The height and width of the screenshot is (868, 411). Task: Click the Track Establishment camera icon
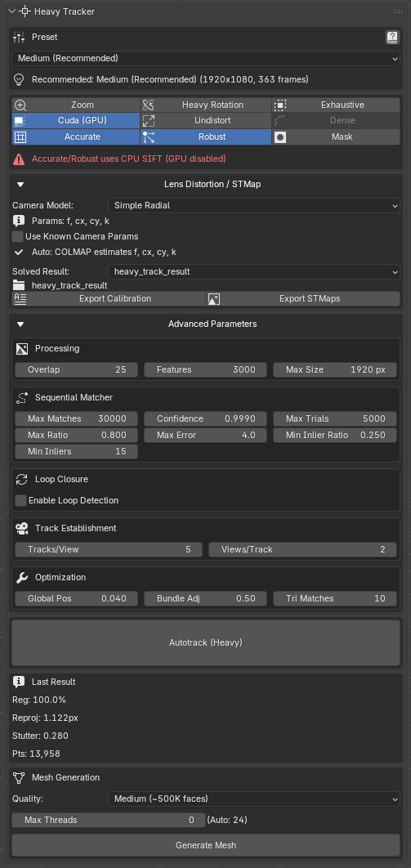tap(22, 528)
